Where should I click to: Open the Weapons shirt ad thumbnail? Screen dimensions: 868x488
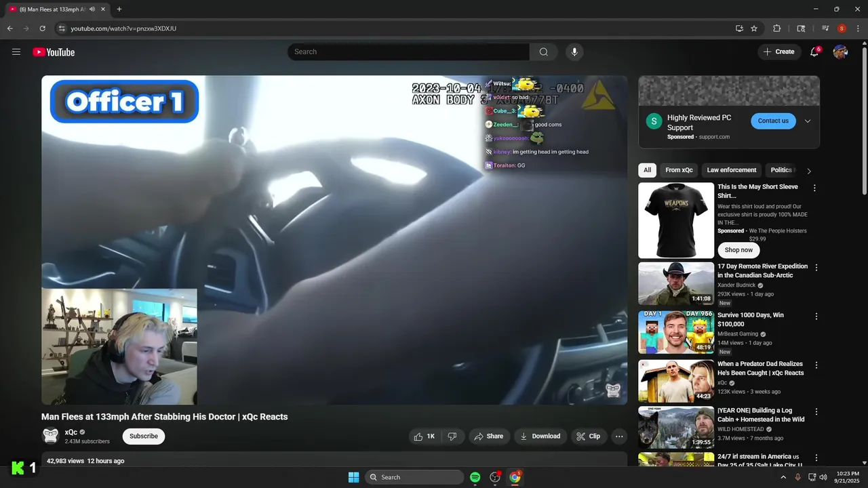coord(676,220)
